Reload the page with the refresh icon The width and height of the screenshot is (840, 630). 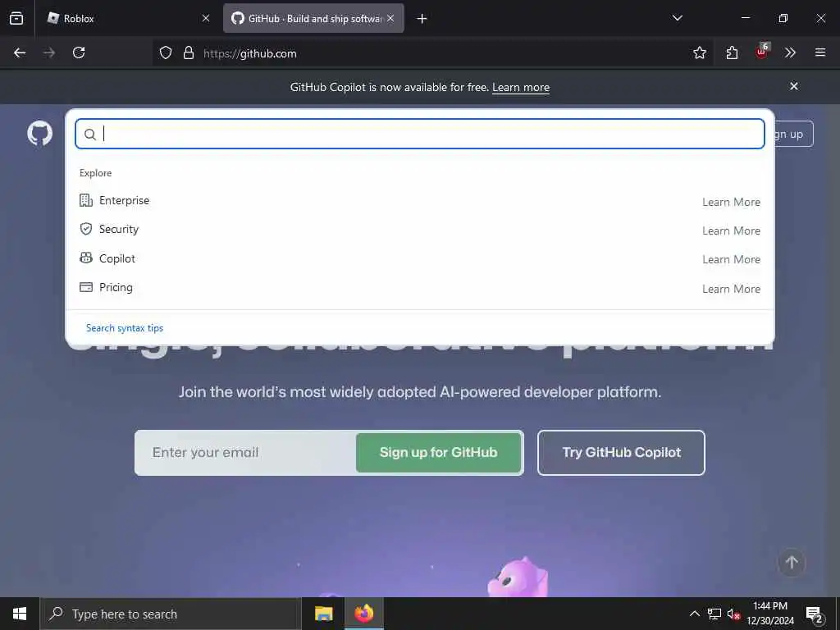tap(79, 52)
